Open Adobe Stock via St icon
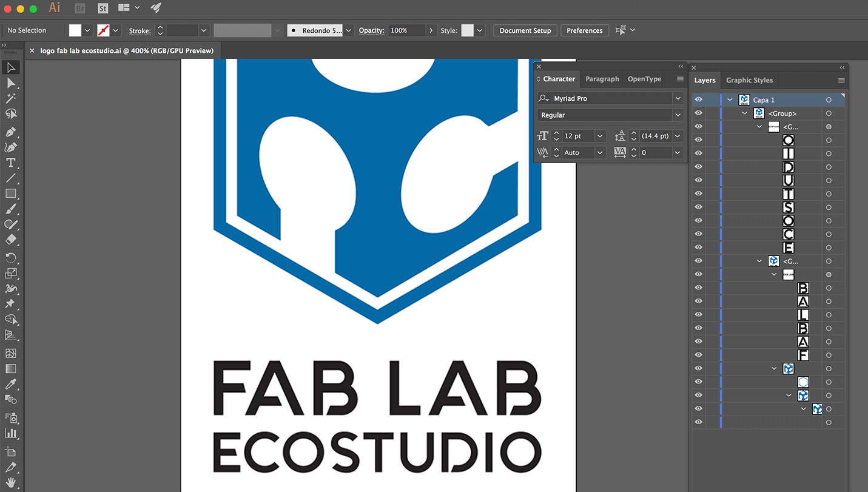 tap(103, 8)
